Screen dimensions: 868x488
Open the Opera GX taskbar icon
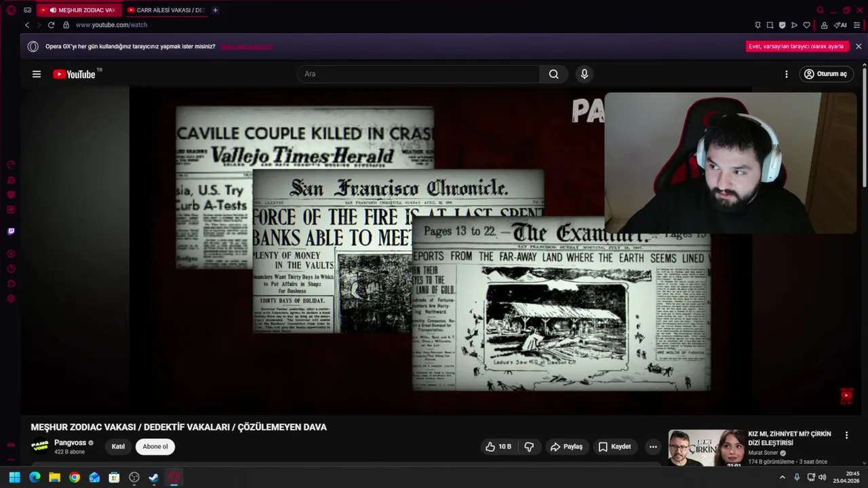click(x=174, y=477)
